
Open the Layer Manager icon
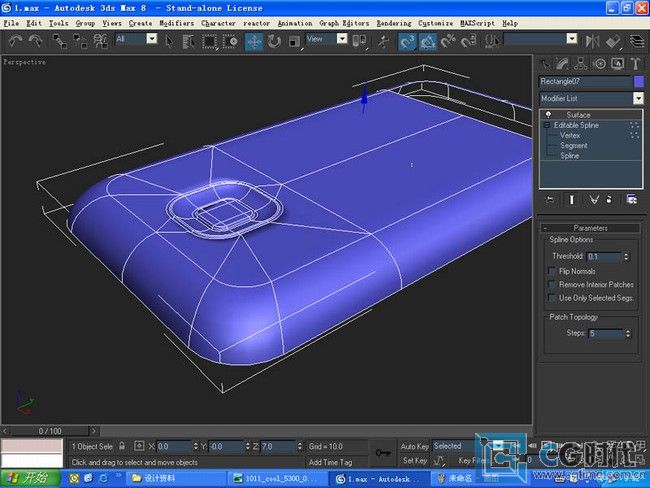638,41
